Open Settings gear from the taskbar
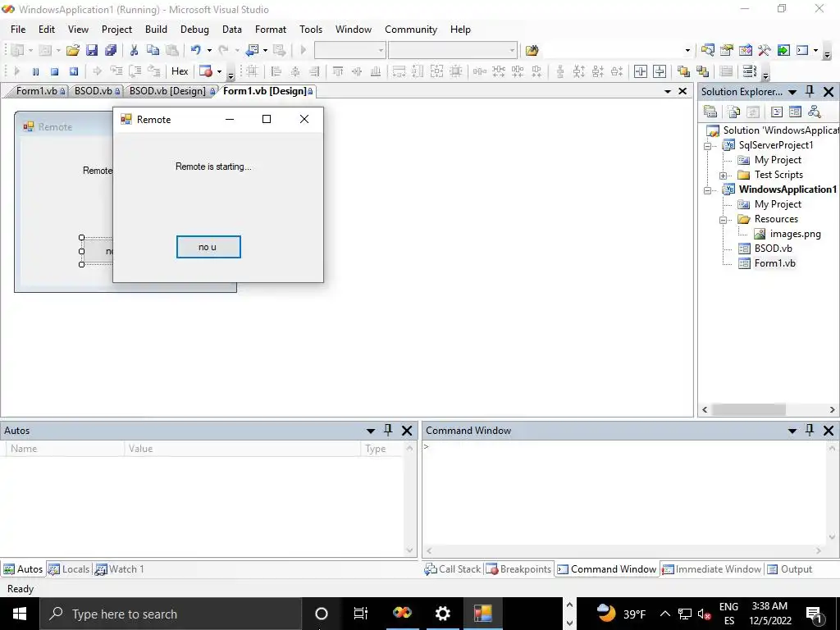This screenshot has width=840, height=630. coord(442,614)
